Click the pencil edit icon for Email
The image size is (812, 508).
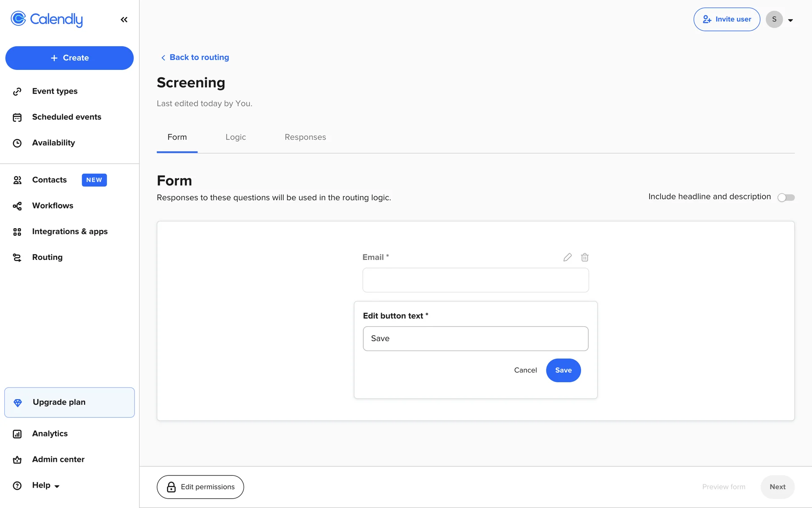568,257
